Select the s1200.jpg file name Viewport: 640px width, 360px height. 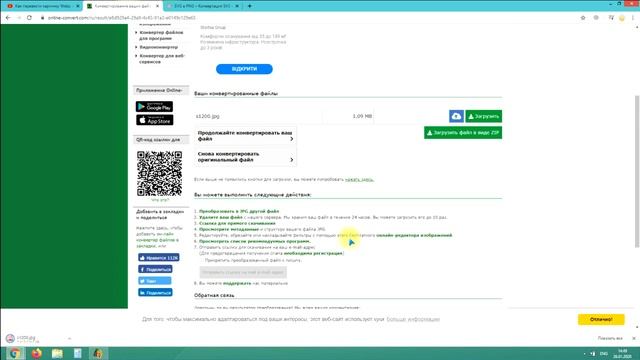(207, 116)
